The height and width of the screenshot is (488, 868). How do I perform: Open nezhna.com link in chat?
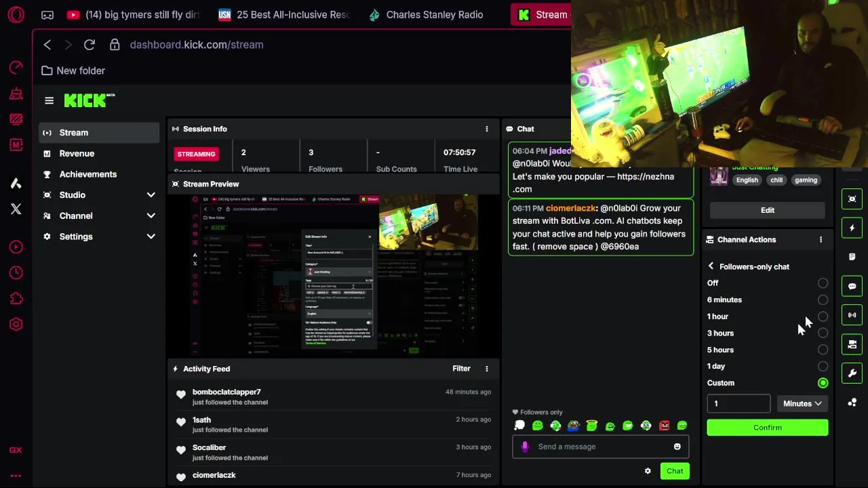593,183
